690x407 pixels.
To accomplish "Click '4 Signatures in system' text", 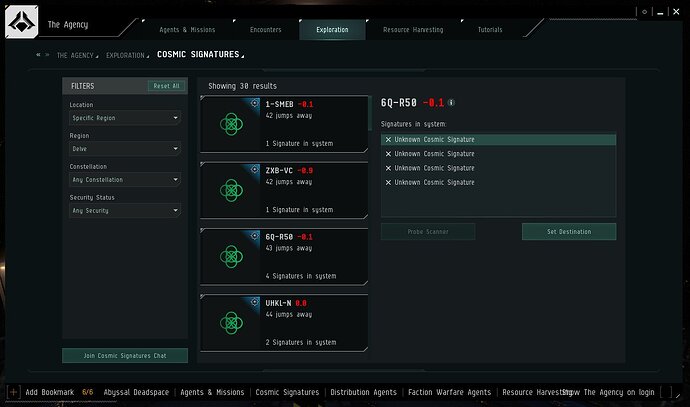I will [x=301, y=276].
